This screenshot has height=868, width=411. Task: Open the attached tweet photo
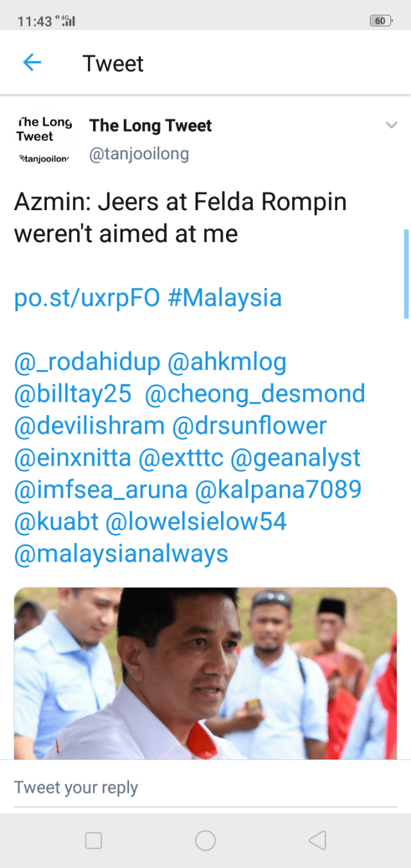click(205, 673)
